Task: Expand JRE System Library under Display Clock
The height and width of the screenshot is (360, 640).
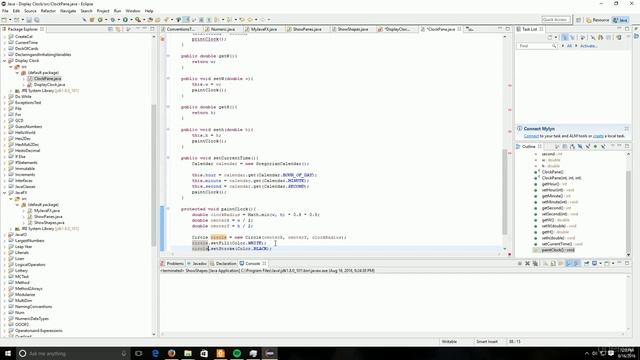Action: click(x=11, y=91)
